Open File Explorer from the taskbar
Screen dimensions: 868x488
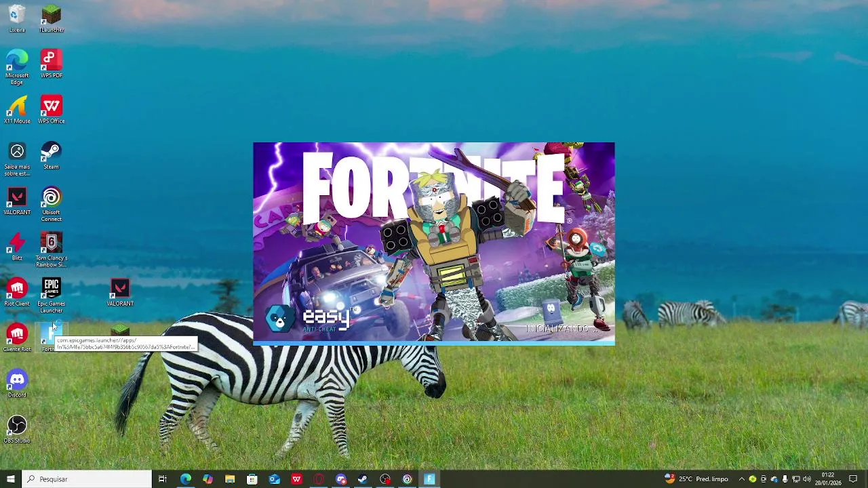tap(230, 479)
